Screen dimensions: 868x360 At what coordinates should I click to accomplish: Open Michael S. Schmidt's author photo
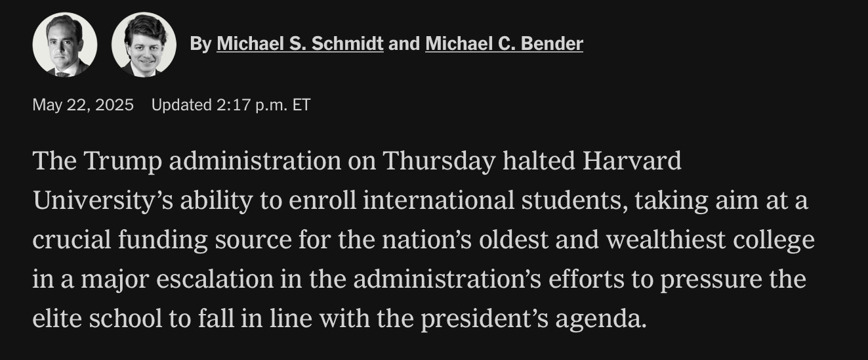(x=65, y=45)
